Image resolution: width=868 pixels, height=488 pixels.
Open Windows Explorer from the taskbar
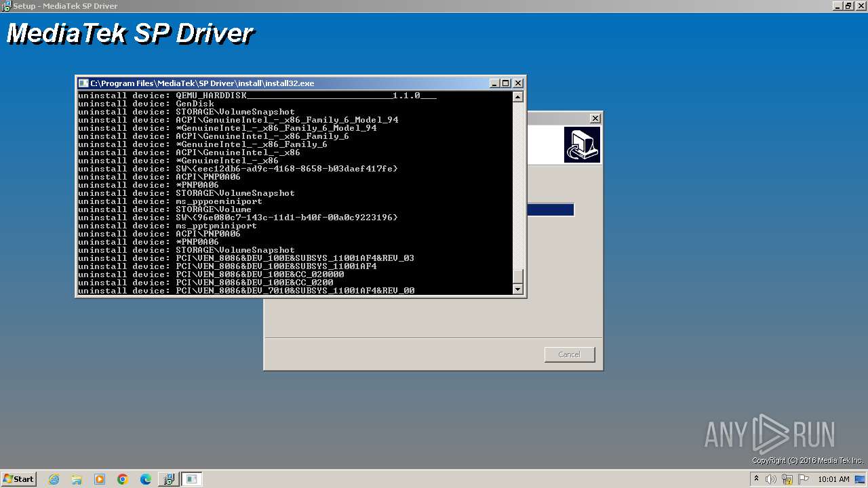pos(77,479)
